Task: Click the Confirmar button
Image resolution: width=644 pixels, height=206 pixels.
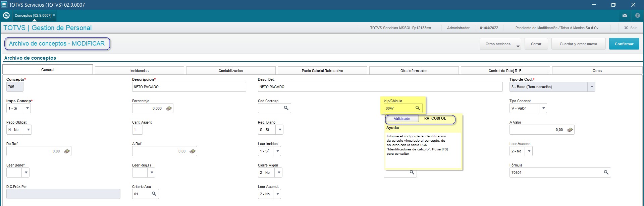Action: 624,44
